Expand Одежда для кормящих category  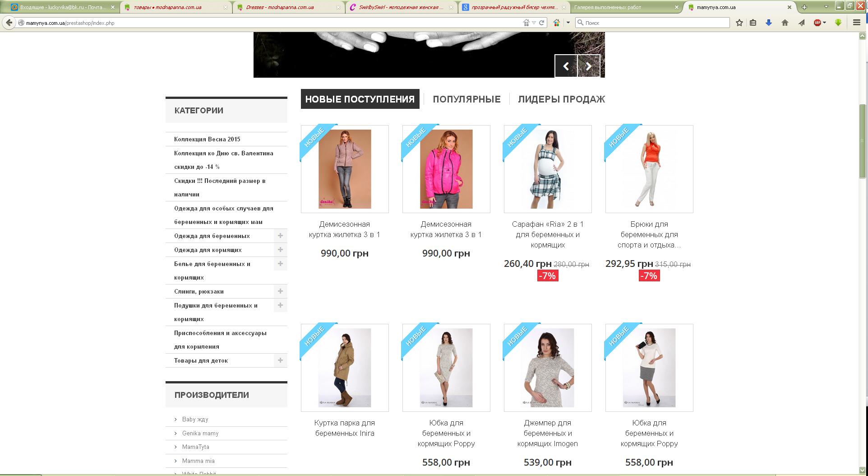pos(280,250)
